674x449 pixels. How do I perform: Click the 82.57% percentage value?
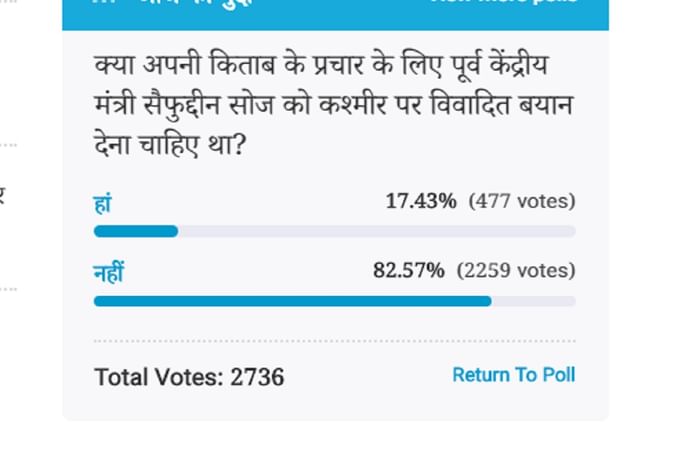tap(407, 270)
